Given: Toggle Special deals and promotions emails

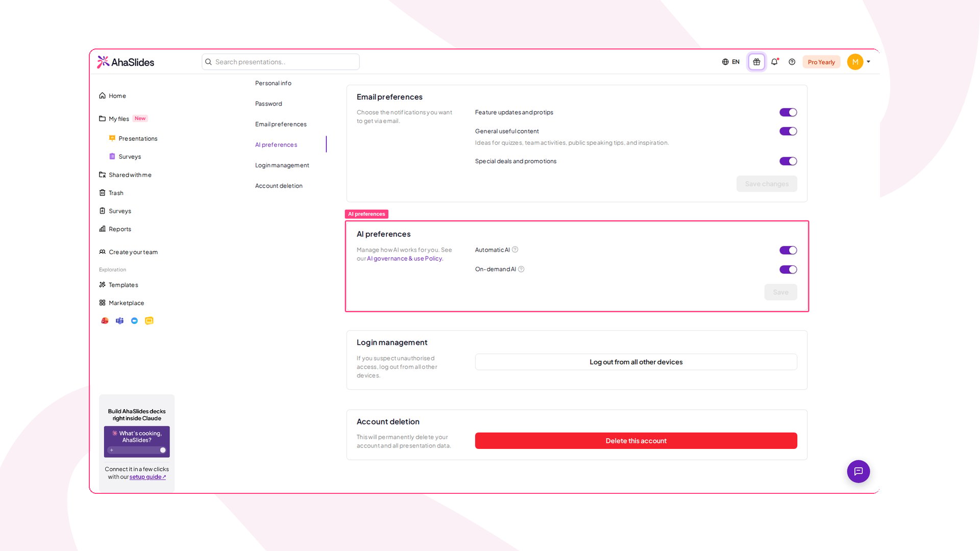Looking at the screenshot, I should 788,161.
